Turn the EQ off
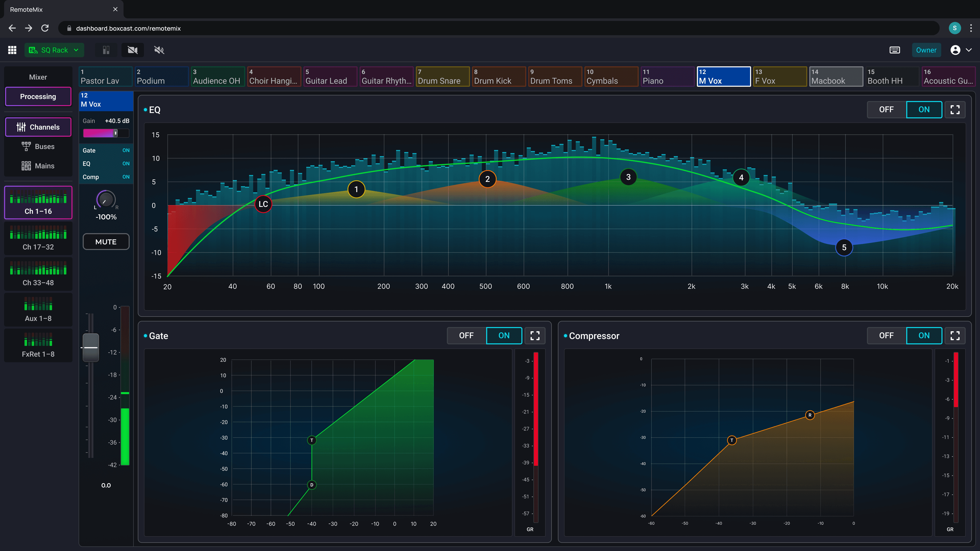This screenshot has width=980, height=551. 886,109
